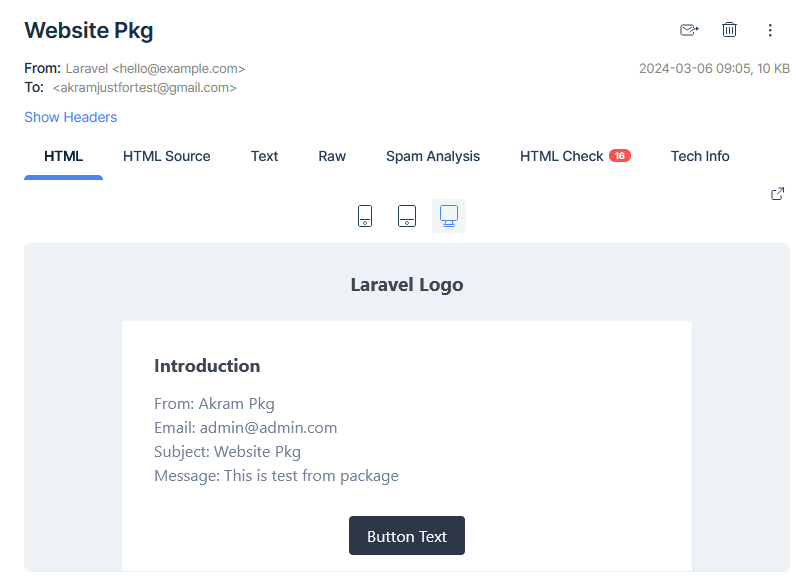Image resolution: width=796 pixels, height=578 pixels.
Task: Select the HTML tab
Action: [63, 156]
